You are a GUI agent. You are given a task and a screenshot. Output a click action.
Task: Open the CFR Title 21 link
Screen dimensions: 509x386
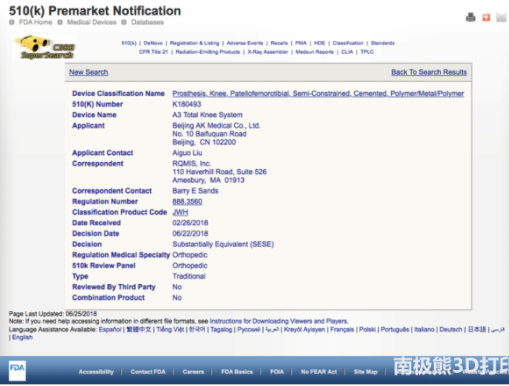click(153, 52)
